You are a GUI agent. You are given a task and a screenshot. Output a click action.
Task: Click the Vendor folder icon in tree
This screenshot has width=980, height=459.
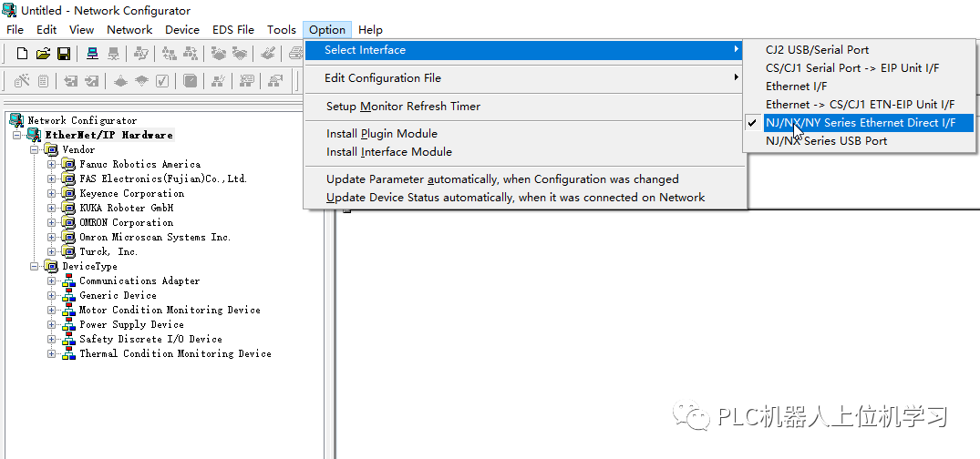point(51,149)
